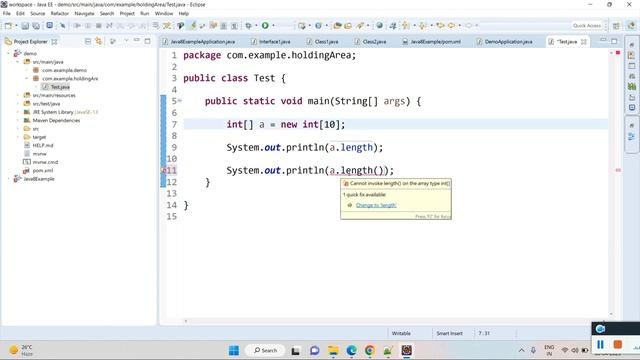Click the Next Annotation yellow arrow icon
The image size is (640, 360).
[406, 26]
